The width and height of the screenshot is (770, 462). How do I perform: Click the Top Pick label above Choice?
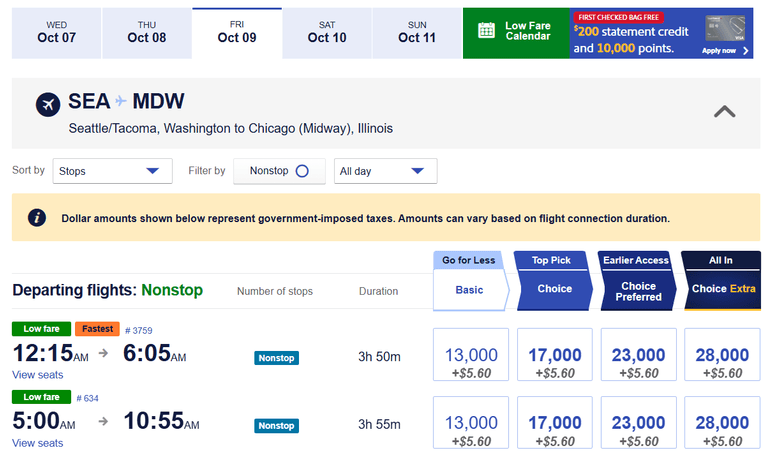[x=551, y=260]
